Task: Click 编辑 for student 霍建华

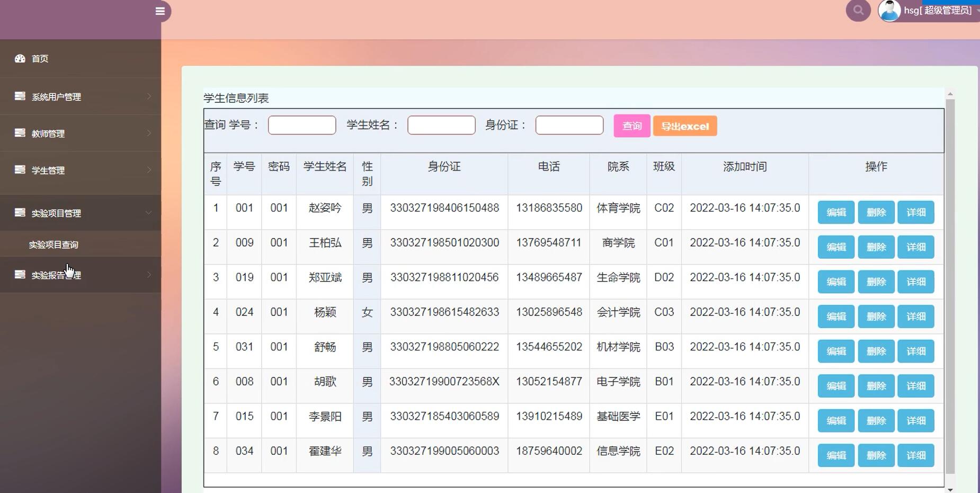Action: pyautogui.click(x=836, y=455)
